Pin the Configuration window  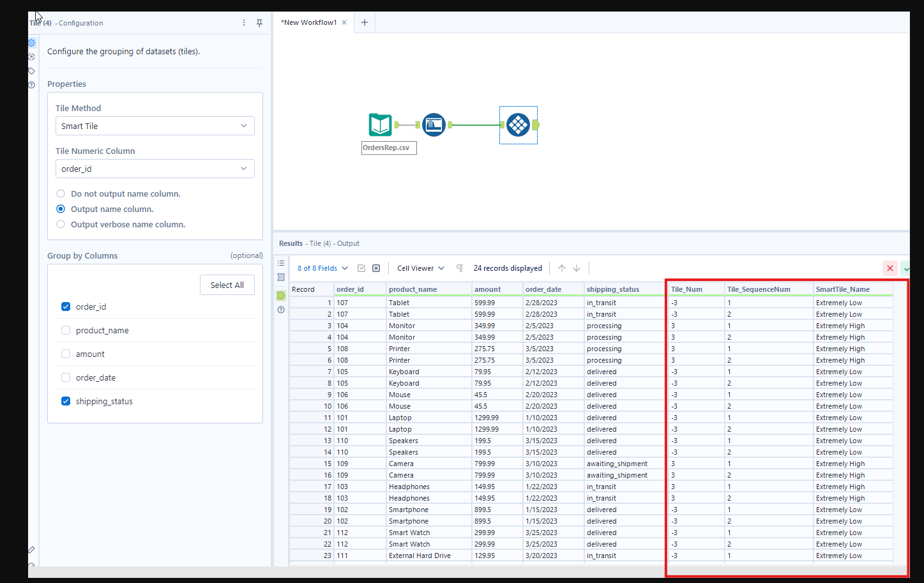pos(259,23)
